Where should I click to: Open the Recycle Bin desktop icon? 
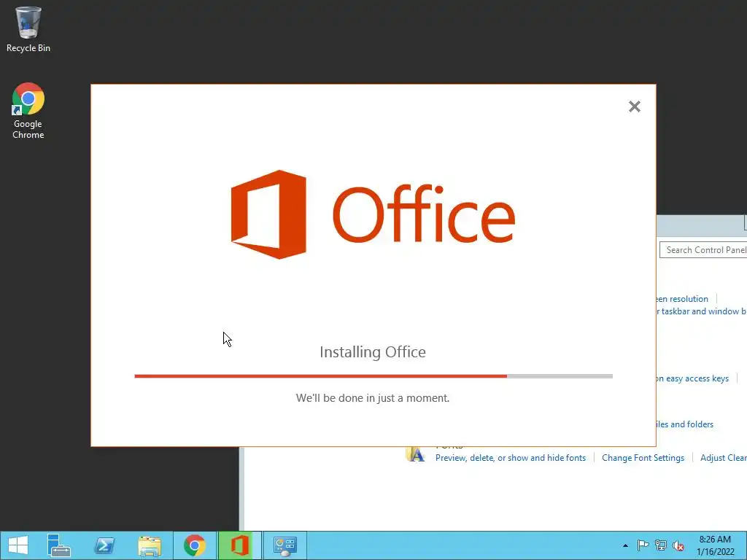[28, 29]
